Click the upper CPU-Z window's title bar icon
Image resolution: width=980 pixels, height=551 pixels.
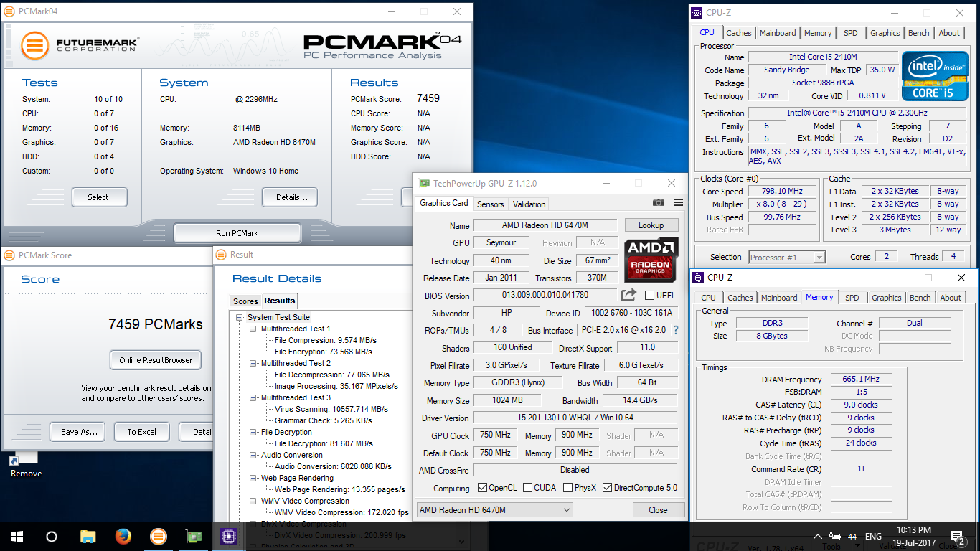697,12
